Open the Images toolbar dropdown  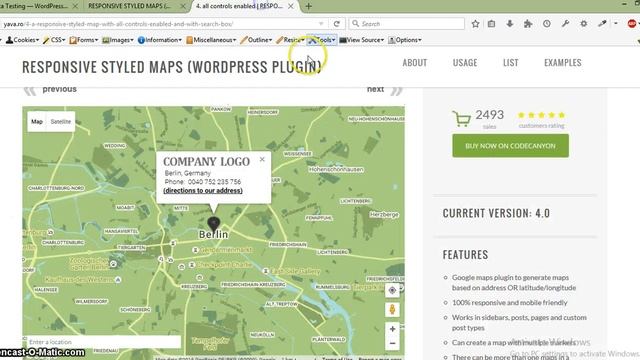pyautogui.click(x=118, y=40)
